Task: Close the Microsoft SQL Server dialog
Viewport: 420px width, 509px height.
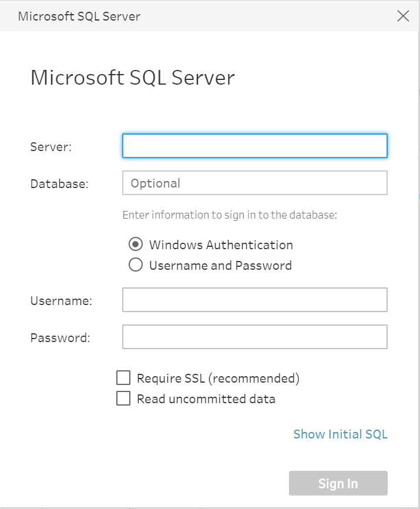Action: [403, 16]
